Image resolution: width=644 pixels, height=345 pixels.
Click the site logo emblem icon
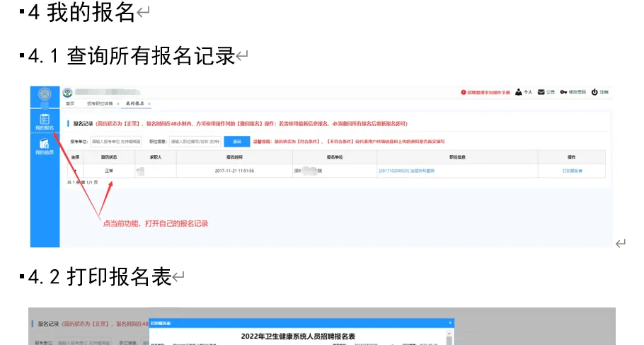coord(67,93)
